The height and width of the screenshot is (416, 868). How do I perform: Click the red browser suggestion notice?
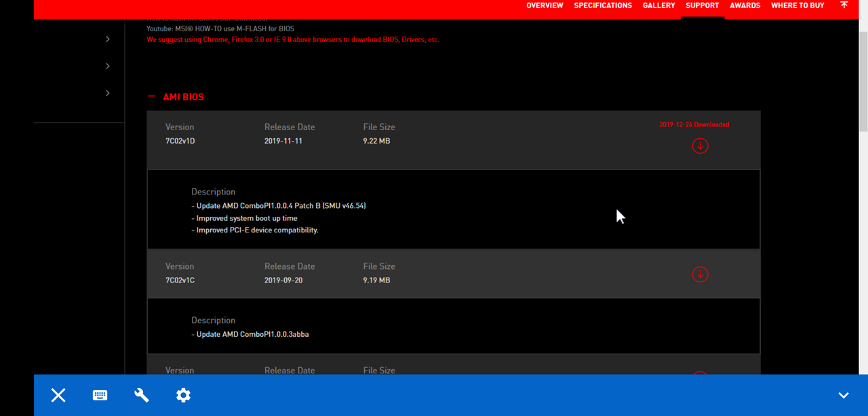(293, 39)
